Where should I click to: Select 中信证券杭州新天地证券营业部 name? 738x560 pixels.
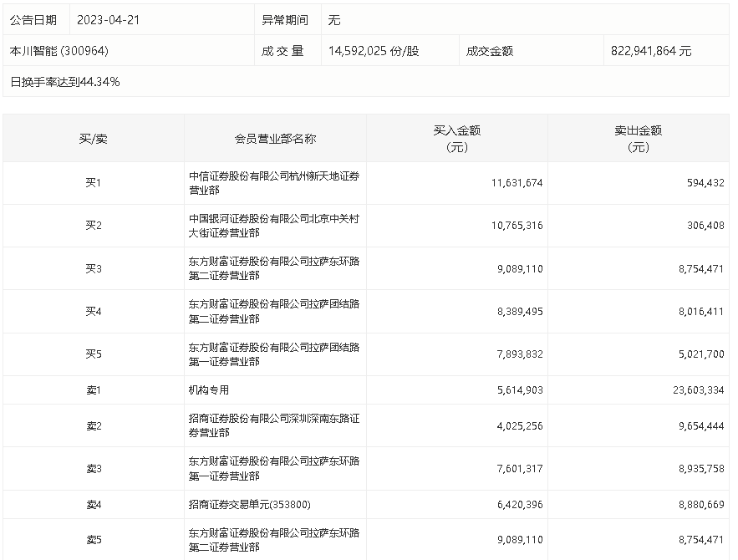tap(274, 182)
